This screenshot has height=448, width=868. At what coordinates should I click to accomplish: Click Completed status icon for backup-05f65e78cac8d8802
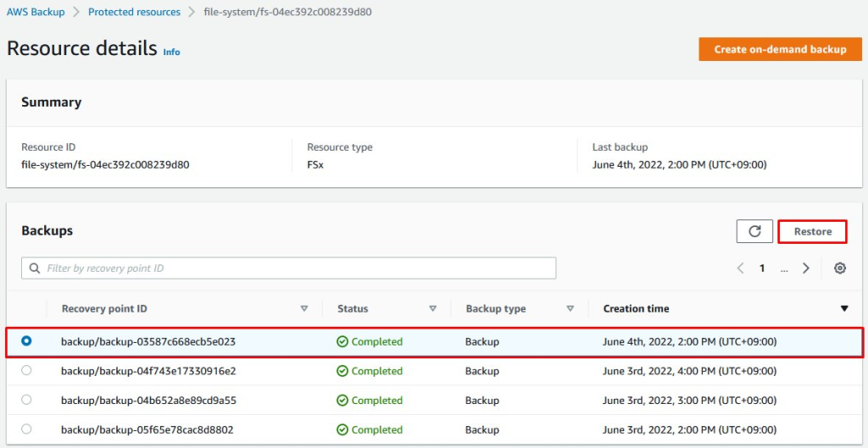(x=342, y=429)
